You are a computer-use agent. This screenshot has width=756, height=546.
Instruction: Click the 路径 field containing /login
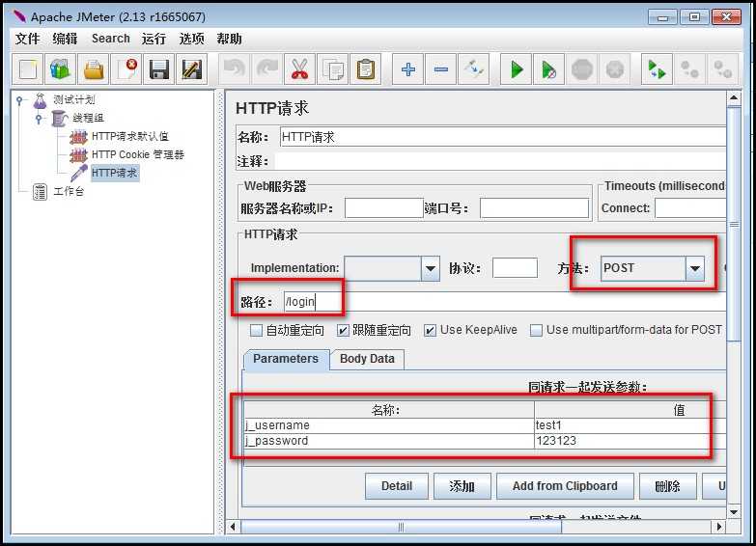(504, 302)
